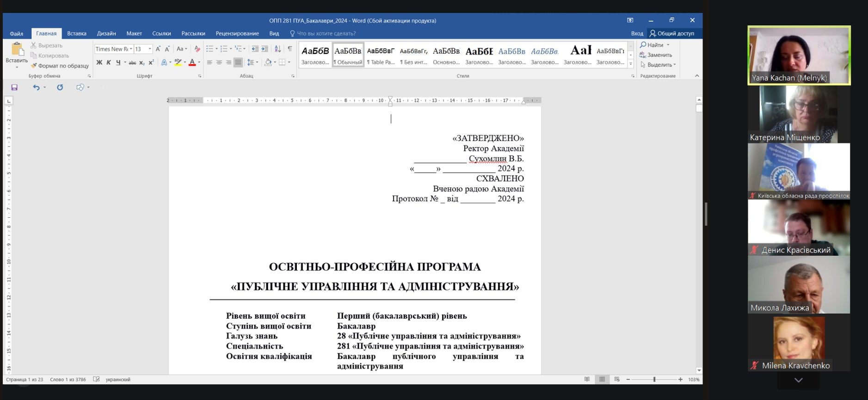Image resolution: width=868 pixels, height=400 pixels.
Task: Increase the font size with the grow icon
Action: tap(158, 49)
